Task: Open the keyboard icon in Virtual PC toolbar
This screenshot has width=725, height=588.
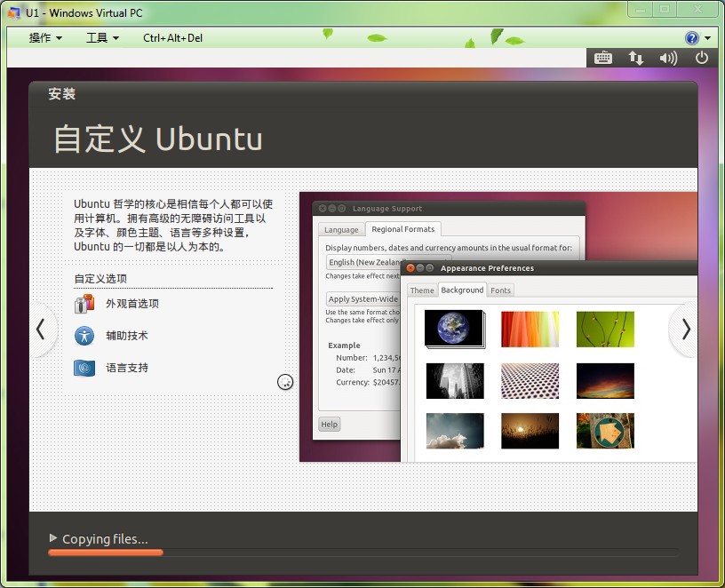Action: [x=603, y=59]
